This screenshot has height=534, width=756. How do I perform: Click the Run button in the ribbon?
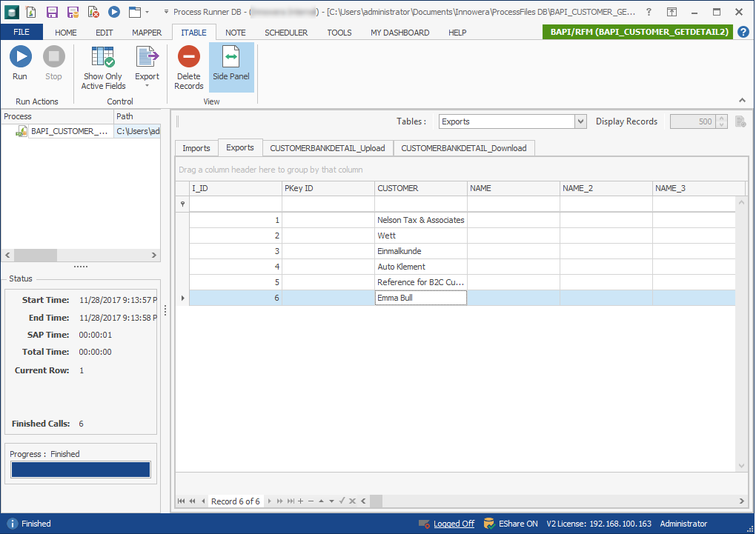tap(20, 64)
